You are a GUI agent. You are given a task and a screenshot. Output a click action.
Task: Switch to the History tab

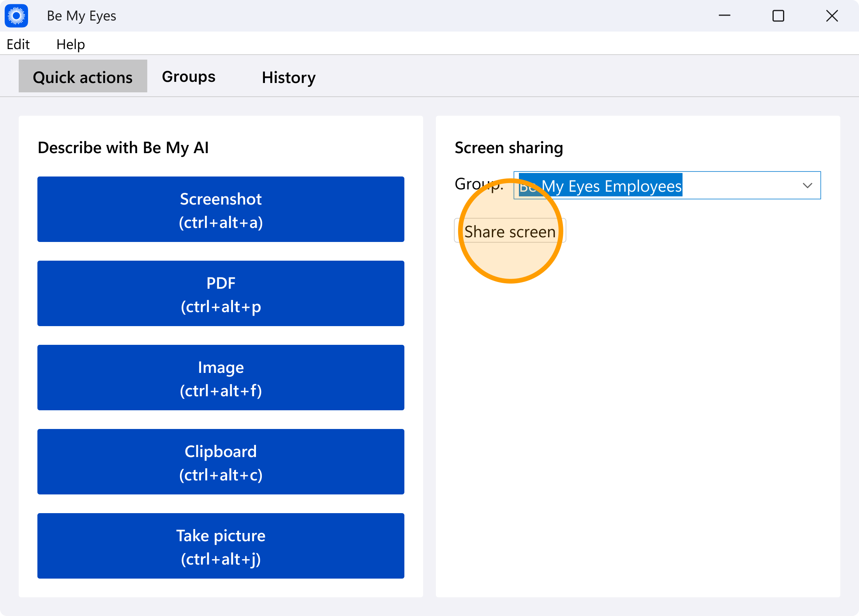[289, 77]
